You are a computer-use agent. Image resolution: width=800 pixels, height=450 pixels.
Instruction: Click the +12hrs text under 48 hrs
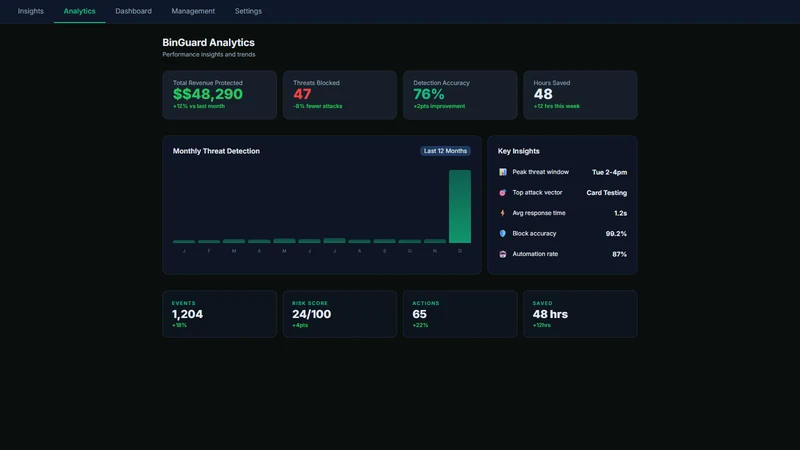[x=542, y=325]
